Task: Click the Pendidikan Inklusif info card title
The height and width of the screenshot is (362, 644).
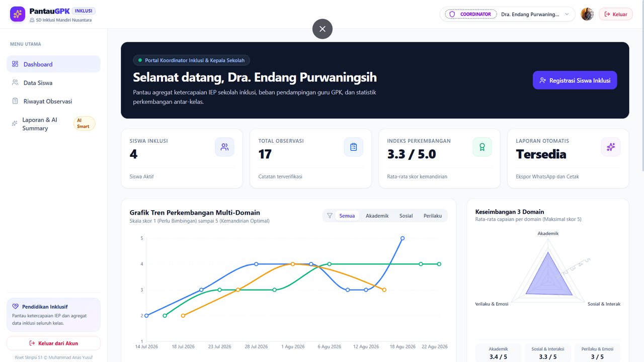Action: click(45, 307)
